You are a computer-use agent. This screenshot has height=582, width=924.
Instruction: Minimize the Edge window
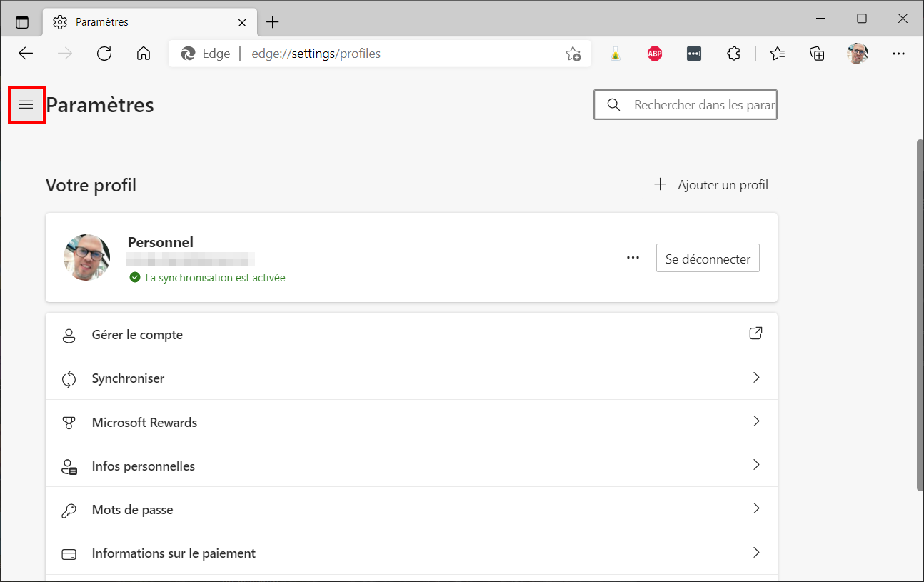pyautogui.click(x=822, y=18)
